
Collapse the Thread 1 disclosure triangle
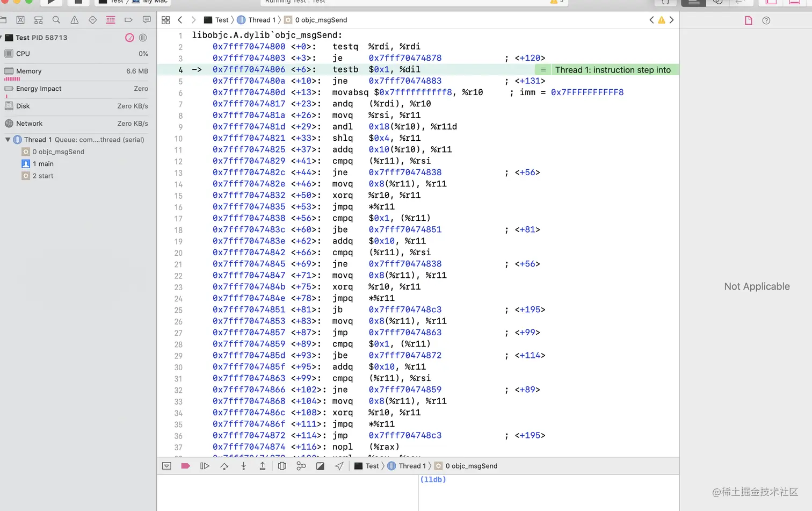(x=8, y=140)
